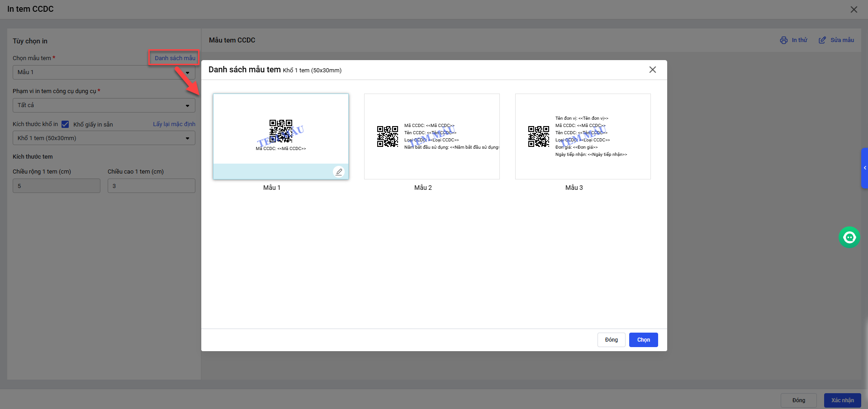Click the Đóng button in the dialog

point(611,340)
